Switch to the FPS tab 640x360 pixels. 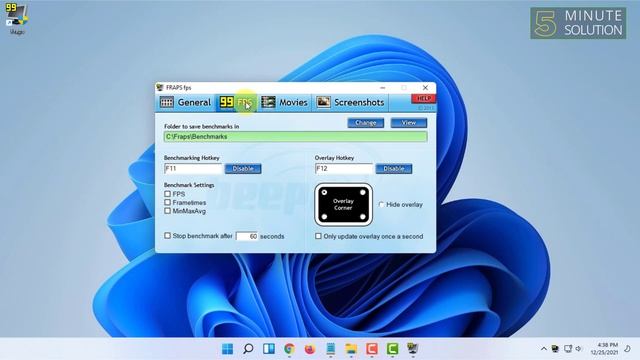click(x=236, y=102)
